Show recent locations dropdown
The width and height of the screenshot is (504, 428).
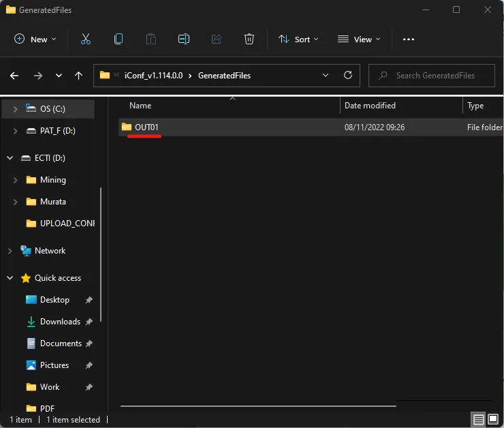pyautogui.click(x=59, y=76)
